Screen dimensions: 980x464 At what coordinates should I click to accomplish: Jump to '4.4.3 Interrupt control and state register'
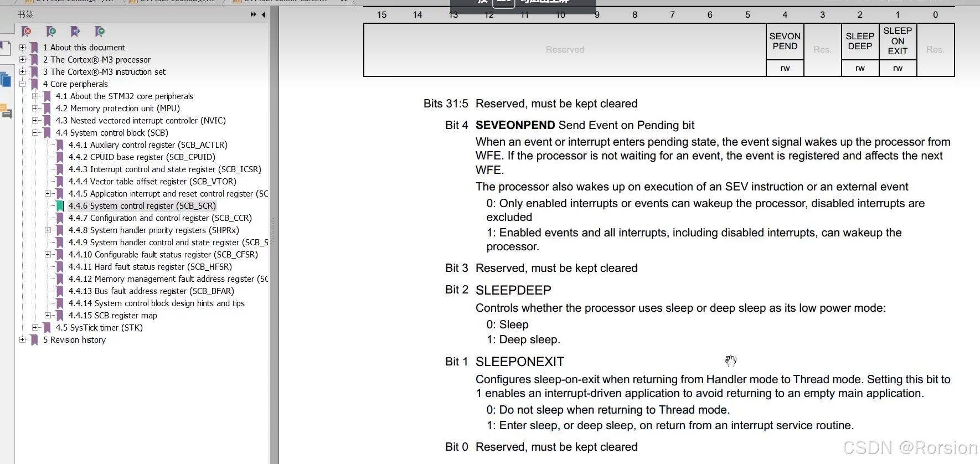tap(165, 169)
